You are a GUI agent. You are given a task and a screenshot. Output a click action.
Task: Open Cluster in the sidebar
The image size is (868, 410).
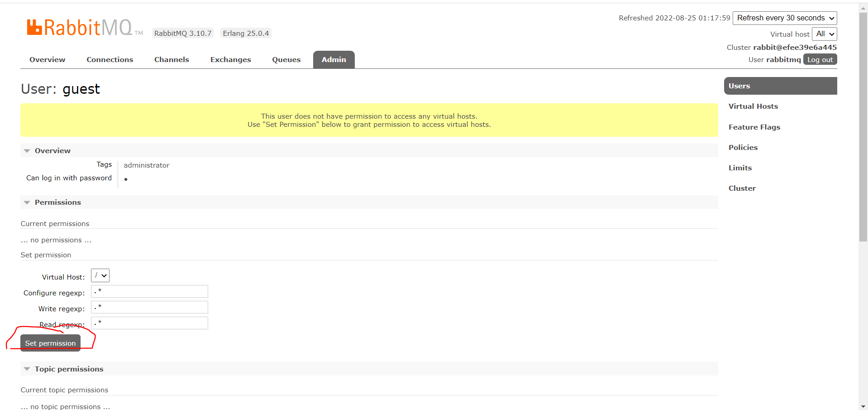(x=742, y=188)
